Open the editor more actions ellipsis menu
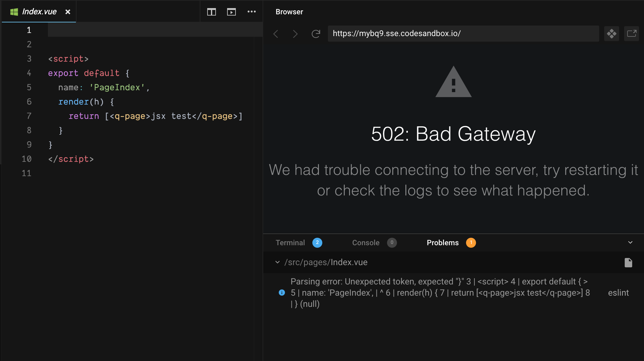644x361 pixels. tap(252, 12)
